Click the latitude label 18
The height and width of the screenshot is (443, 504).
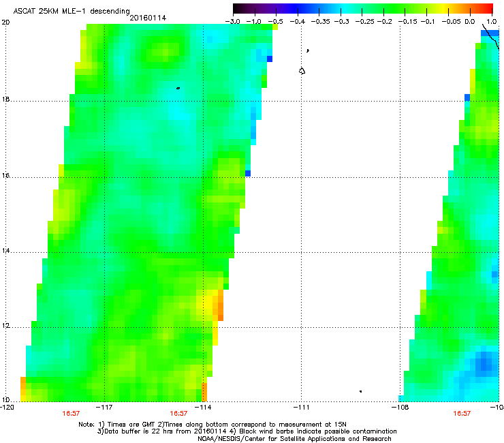5,99
